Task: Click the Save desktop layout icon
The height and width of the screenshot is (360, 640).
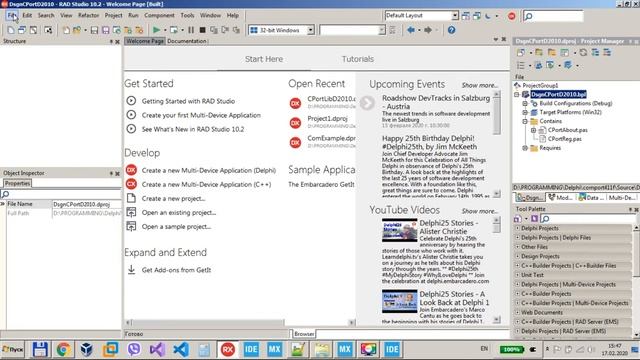Action: 465,16
